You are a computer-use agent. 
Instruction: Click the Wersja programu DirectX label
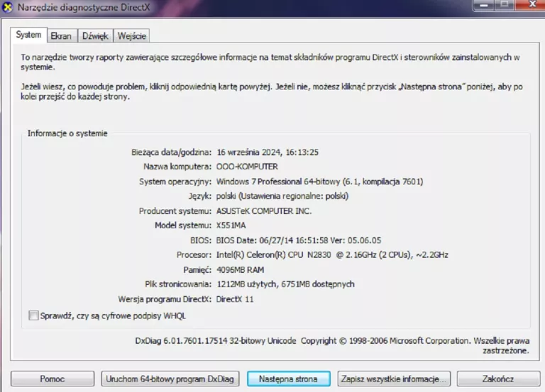(165, 299)
